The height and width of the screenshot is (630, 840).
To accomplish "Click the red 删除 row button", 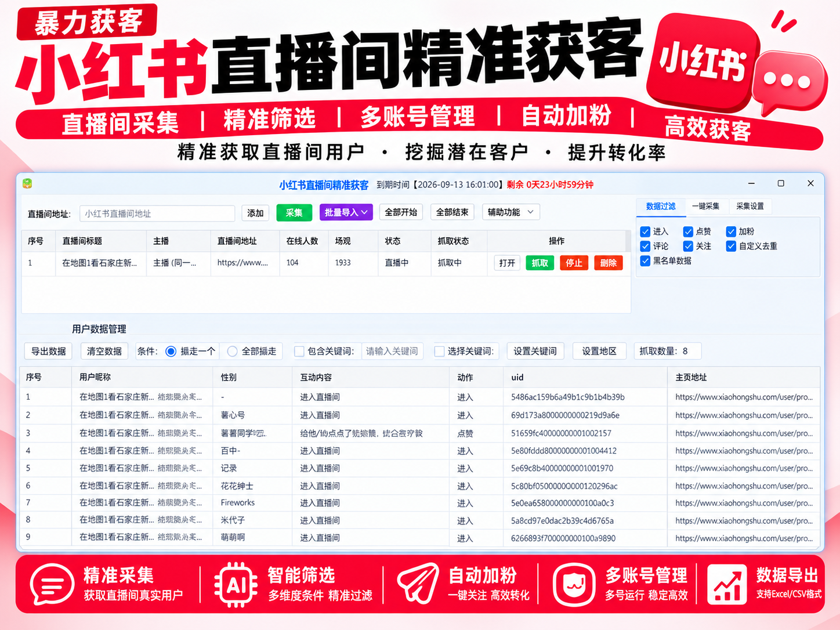I will 609,263.
